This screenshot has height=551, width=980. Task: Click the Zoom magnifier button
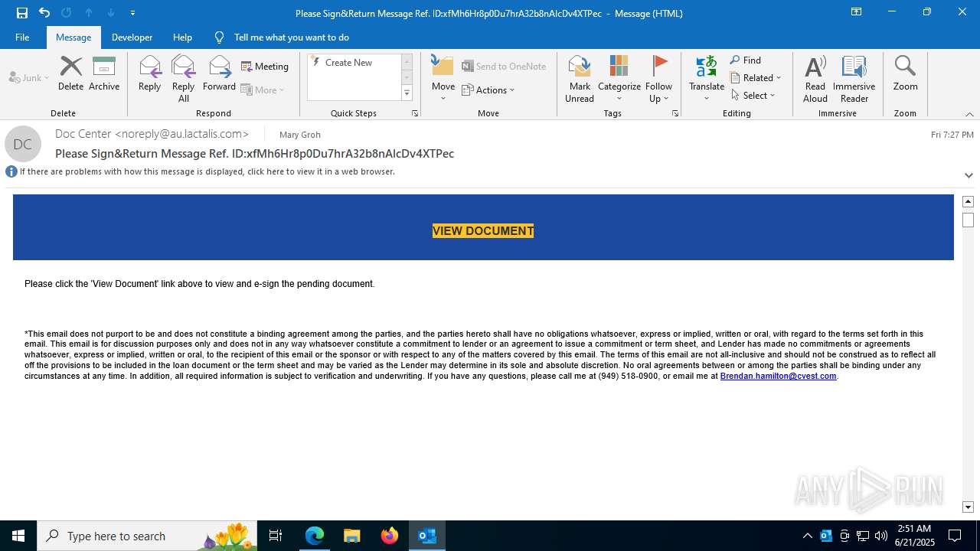coord(905,73)
